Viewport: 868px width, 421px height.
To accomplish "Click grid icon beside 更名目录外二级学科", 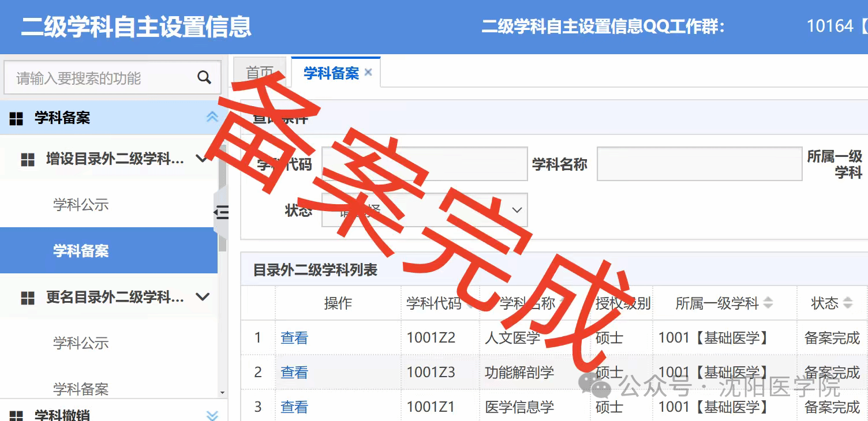I will (x=28, y=298).
